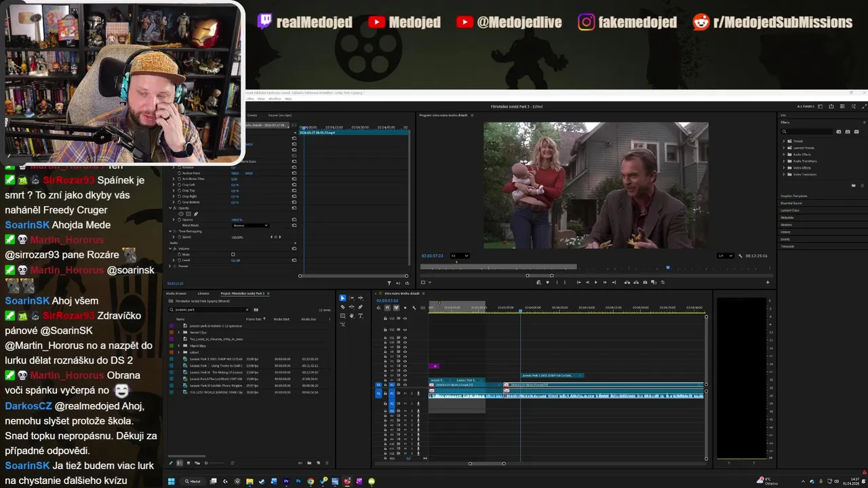Open realMedojed Twitch link in overlay
Screen dimensions: 868x488
[x=305, y=22]
